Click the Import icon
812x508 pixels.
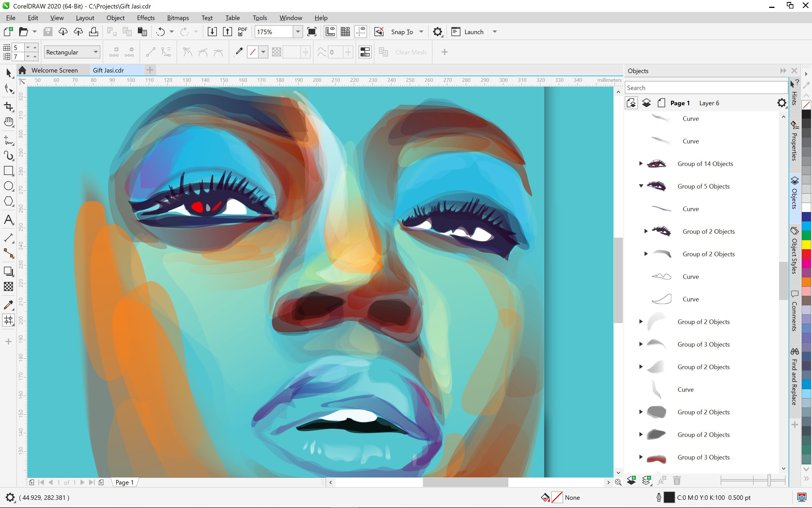click(212, 32)
